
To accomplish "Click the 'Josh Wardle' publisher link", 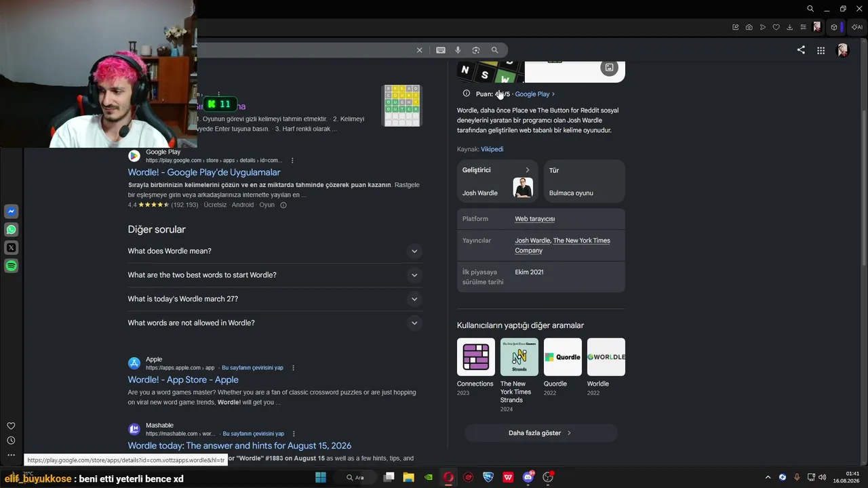I will pos(532,241).
